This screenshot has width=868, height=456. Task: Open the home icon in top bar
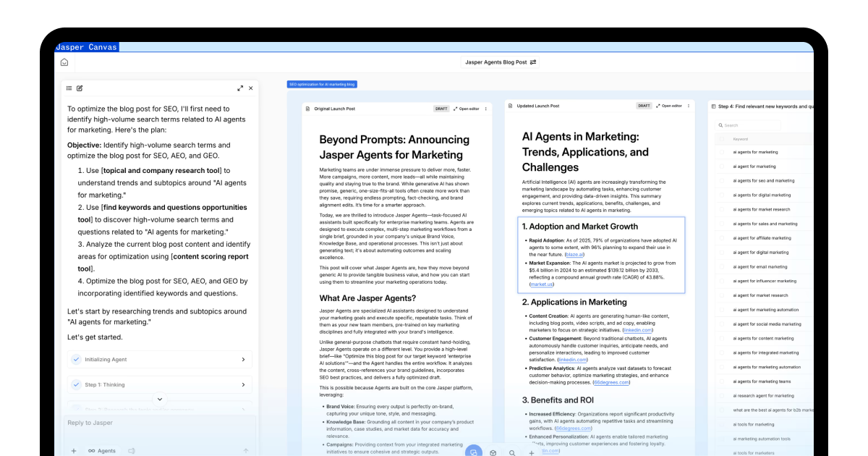tap(64, 62)
